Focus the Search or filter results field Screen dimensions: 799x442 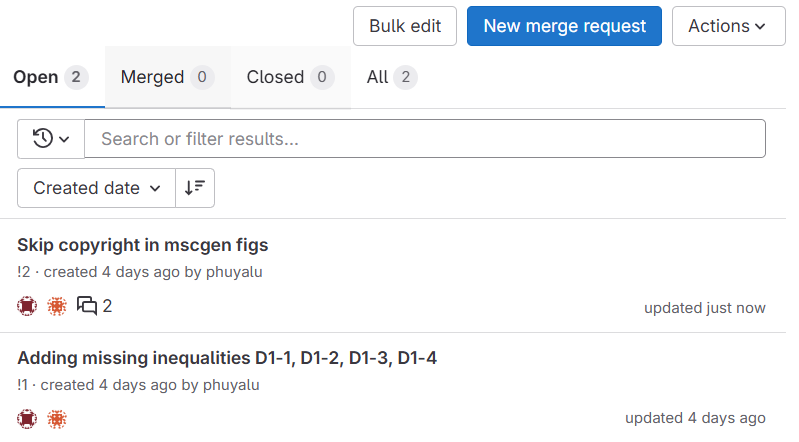coord(425,139)
